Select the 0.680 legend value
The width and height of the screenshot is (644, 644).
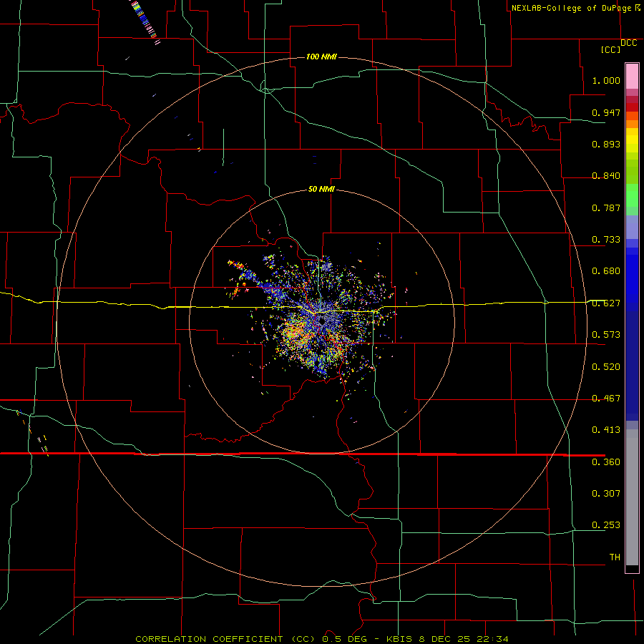[606, 271]
